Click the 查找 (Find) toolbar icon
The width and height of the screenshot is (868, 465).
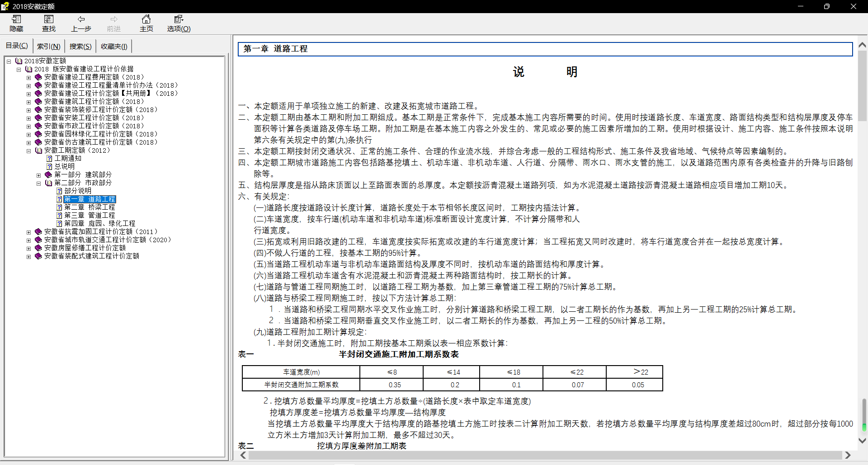point(49,23)
